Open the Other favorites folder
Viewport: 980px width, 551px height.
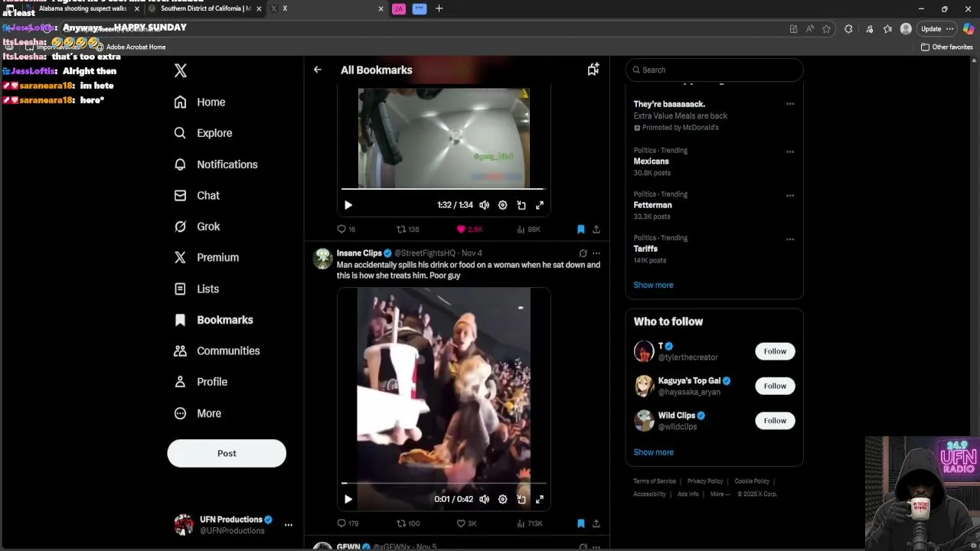click(x=946, y=47)
